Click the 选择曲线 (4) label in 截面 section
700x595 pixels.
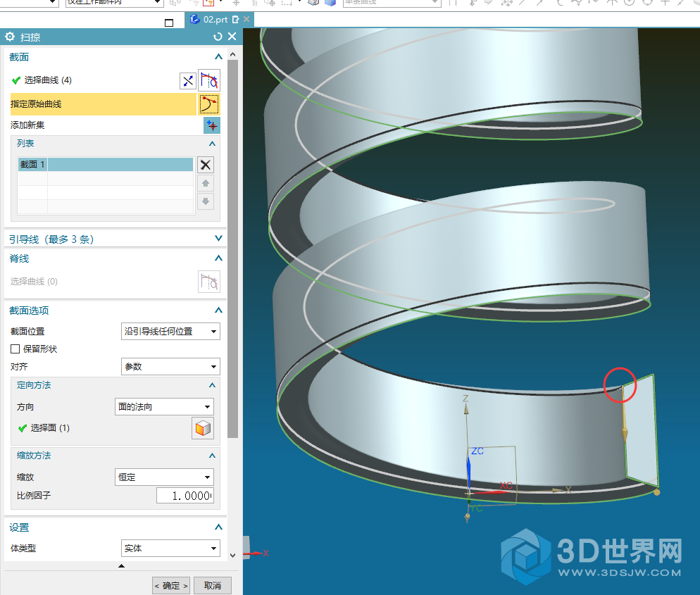tap(48, 80)
